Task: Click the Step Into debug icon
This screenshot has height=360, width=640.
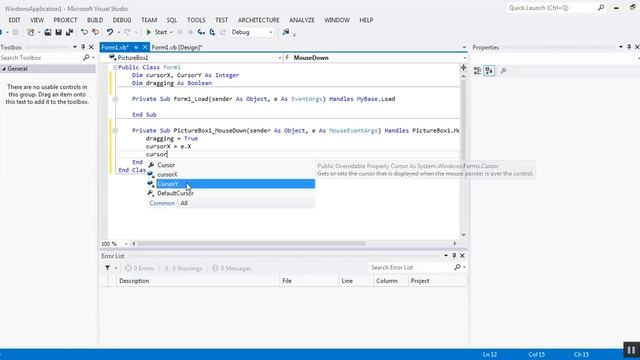Action: click(201, 32)
